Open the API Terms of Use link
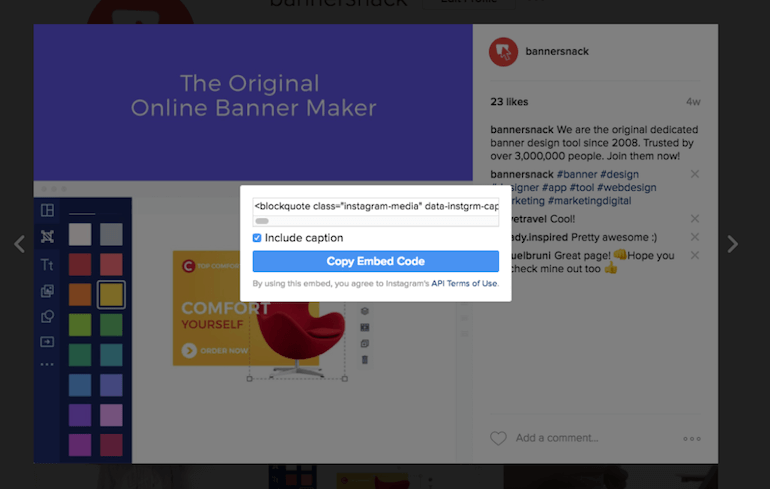Image resolution: width=770 pixels, height=489 pixels. tap(464, 283)
